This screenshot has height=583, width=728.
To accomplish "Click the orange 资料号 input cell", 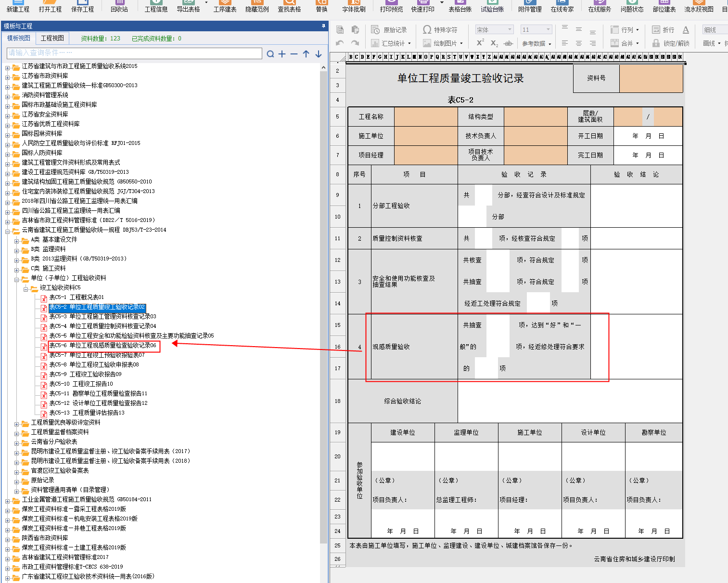I will (651, 78).
